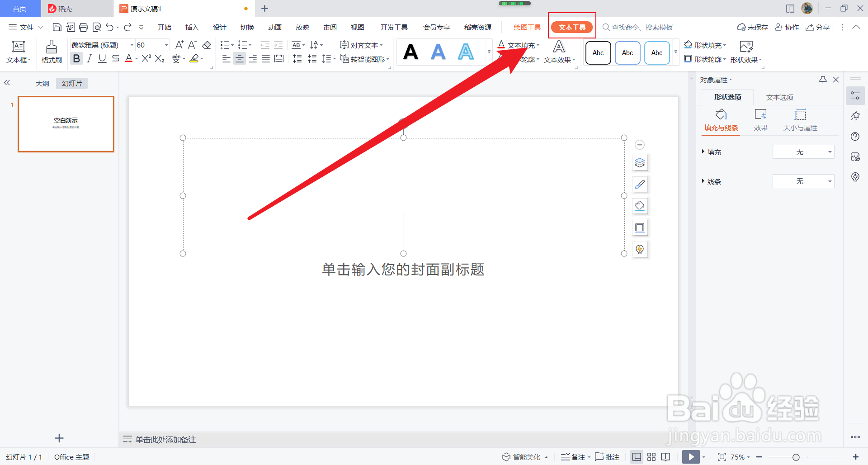The image size is (868, 465).
Task: Open the font name dropdown
Action: (132, 45)
